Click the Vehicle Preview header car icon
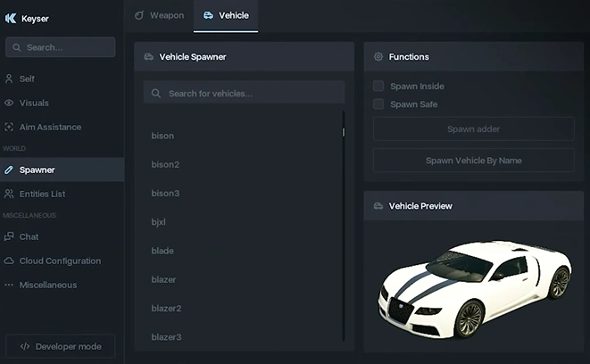 tap(378, 206)
